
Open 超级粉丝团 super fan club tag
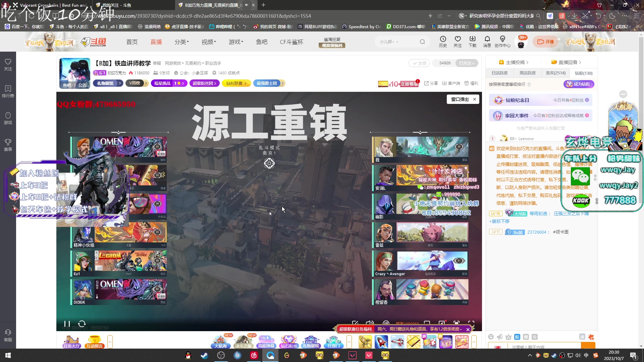(x=204, y=83)
